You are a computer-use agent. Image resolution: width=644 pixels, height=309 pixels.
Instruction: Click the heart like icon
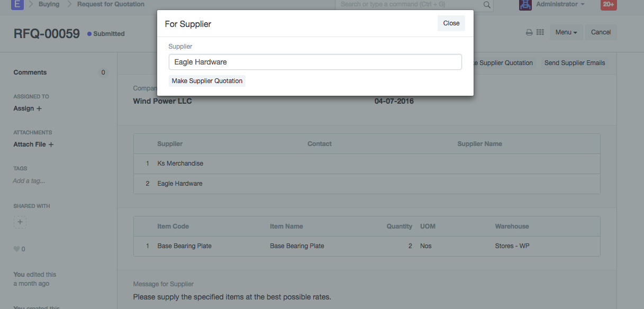pyautogui.click(x=16, y=249)
